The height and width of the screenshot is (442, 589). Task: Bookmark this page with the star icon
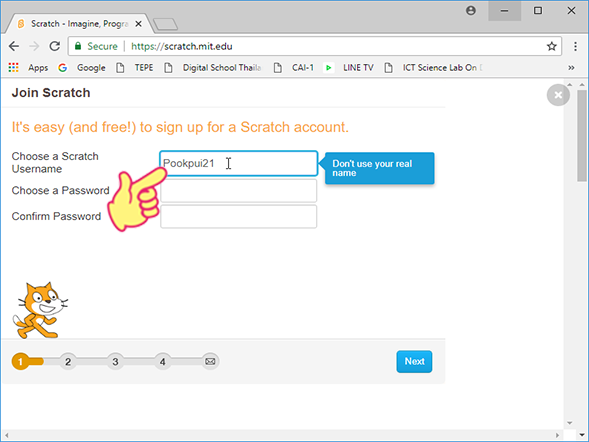click(551, 46)
